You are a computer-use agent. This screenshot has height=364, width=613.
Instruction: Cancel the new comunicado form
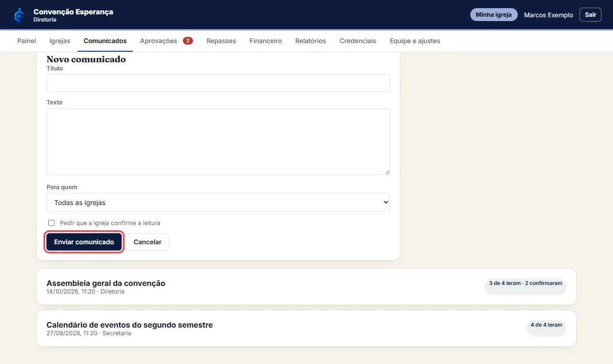coord(148,242)
